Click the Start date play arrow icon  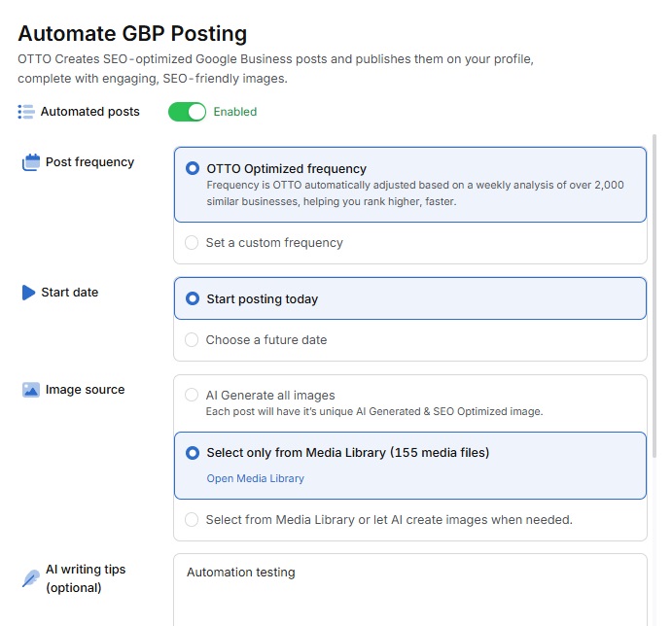(x=28, y=293)
